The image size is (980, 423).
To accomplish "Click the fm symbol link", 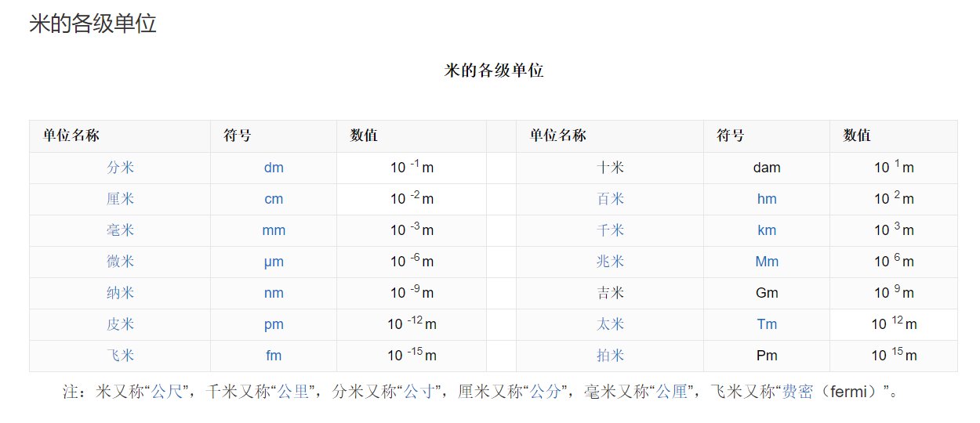I will point(274,356).
